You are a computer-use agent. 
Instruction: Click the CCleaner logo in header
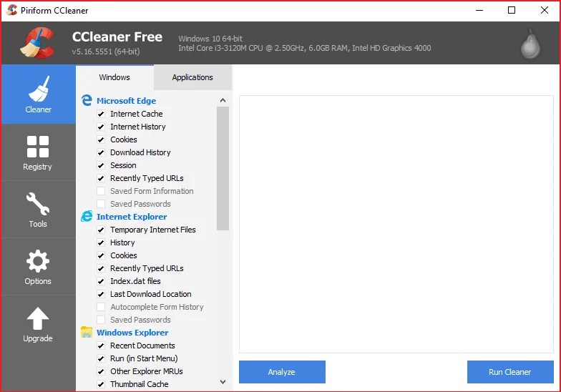[37, 43]
